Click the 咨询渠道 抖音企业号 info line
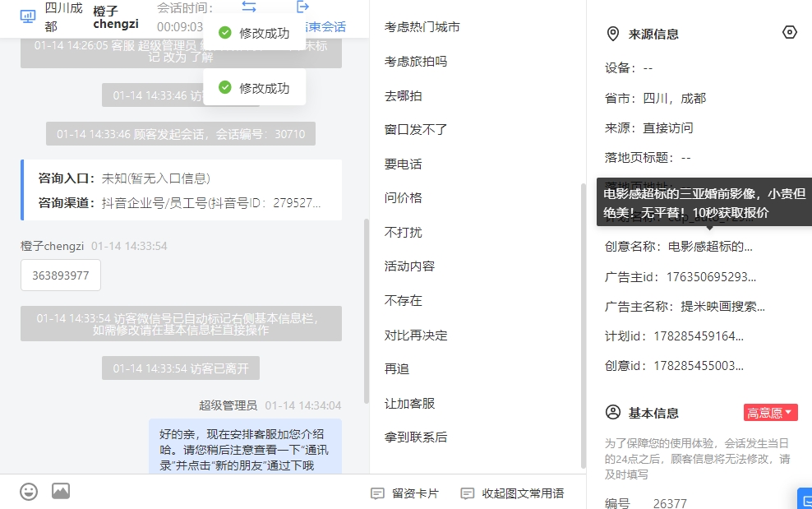Screen dimensions: 812x509 [x=179, y=202]
